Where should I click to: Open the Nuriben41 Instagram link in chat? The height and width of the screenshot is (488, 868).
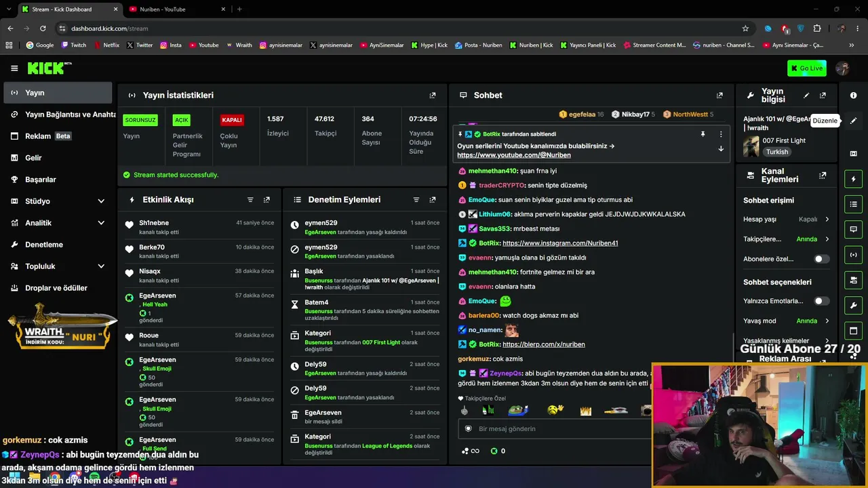click(x=560, y=243)
